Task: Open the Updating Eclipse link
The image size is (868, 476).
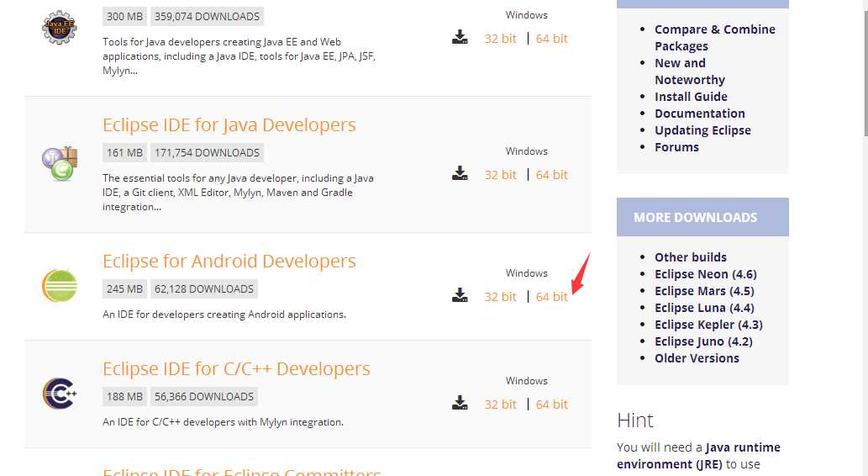Action: click(702, 130)
